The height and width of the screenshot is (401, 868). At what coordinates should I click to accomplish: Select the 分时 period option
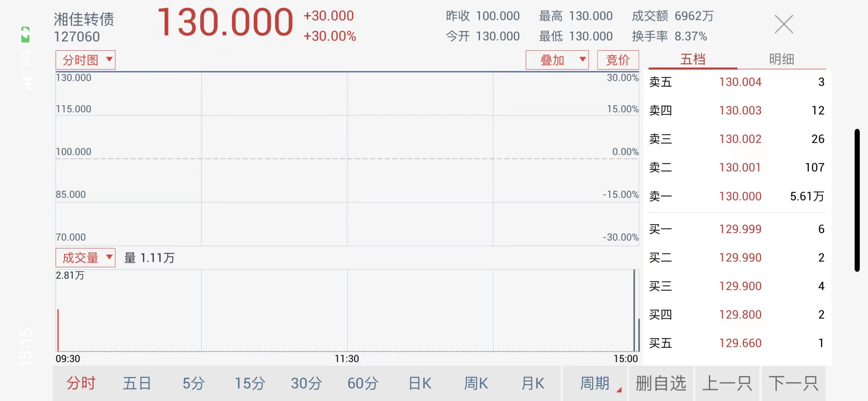coord(81,383)
